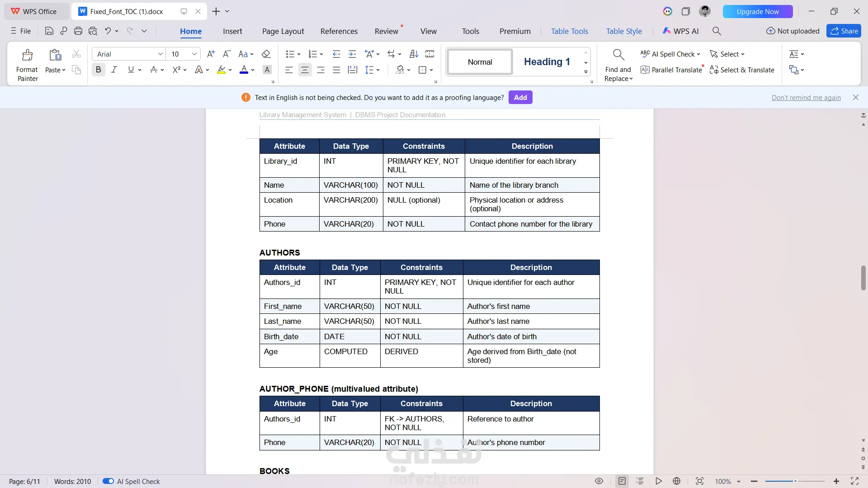Toggle the AI Spell Check switch
Image resolution: width=868 pixels, height=488 pixels.
[x=108, y=481]
